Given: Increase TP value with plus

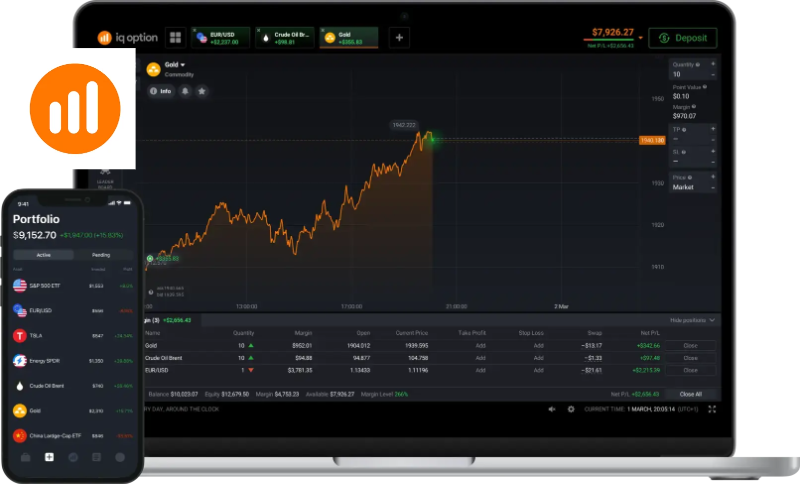Looking at the screenshot, I should [713, 129].
